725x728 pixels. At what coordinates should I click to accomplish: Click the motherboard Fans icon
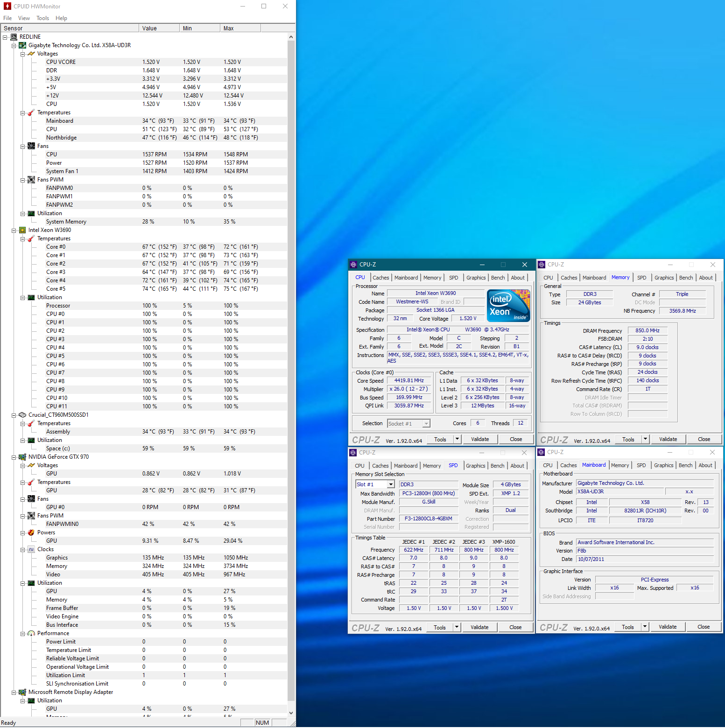(31, 146)
